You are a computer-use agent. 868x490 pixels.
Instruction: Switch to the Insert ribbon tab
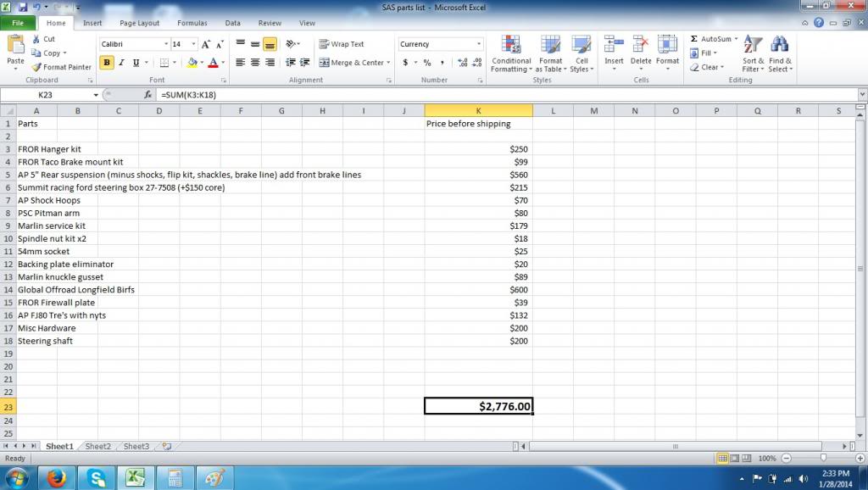click(92, 23)
